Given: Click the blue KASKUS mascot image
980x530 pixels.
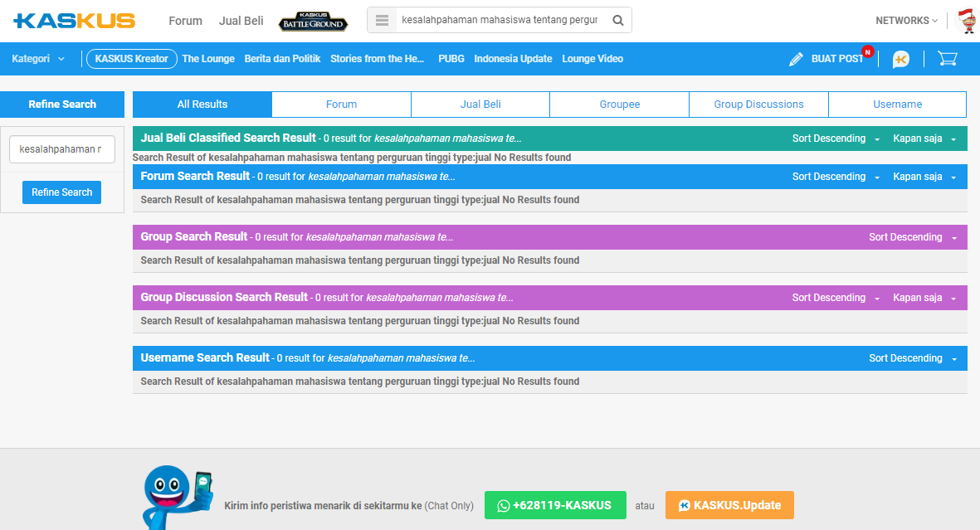Looking at the screenshot, I should (x=177, y=498).
